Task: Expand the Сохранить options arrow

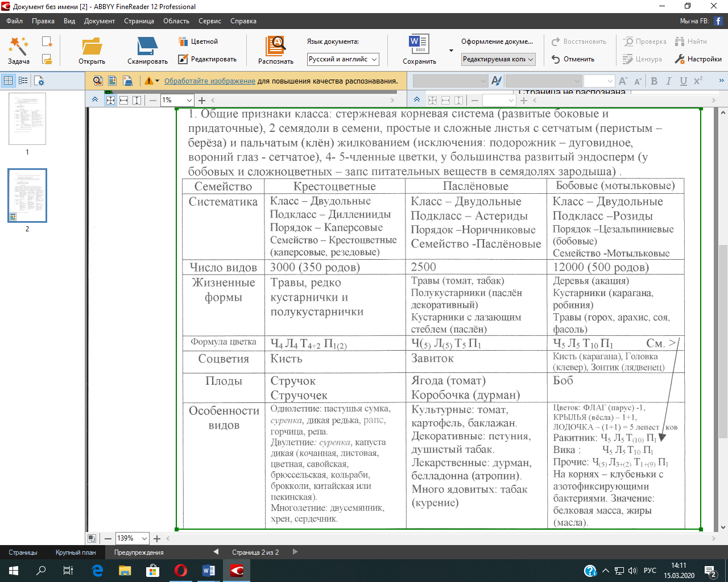Action: pyautogui.click(x=451, y=51)
